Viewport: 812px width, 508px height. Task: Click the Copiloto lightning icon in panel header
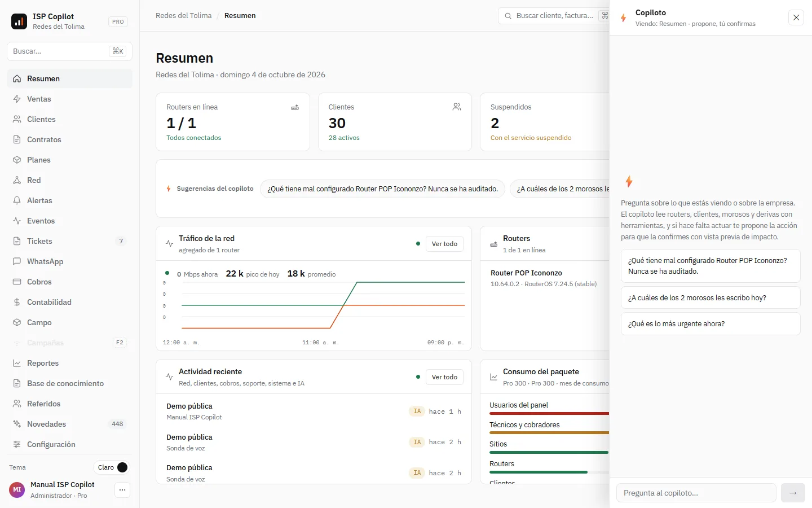point(624,18)
